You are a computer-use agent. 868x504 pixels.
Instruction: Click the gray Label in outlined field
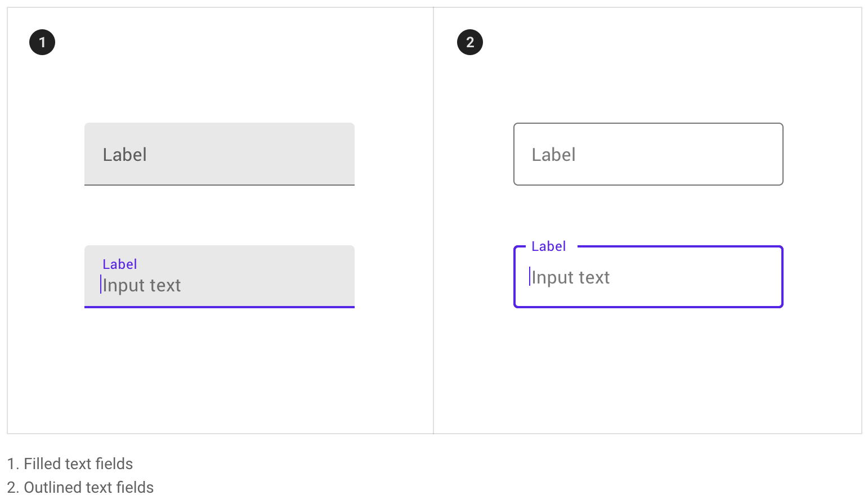pos(553,155)
